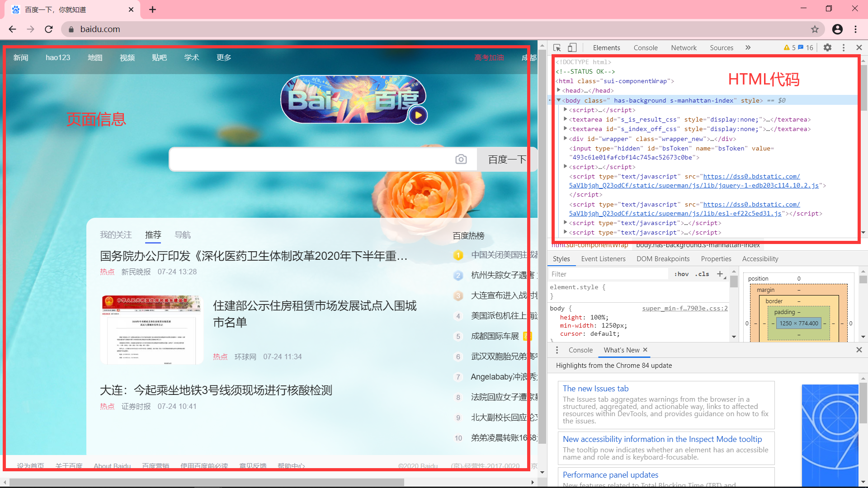Toggle the device toolbar icon
This screenshot has width=868, height=488.
572,47
